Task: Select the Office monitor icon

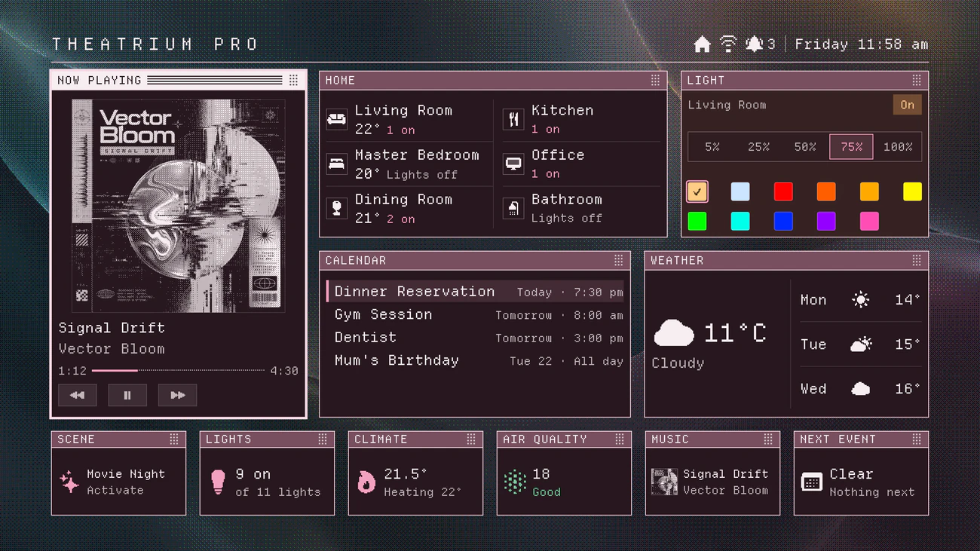Action: [513, 164]
